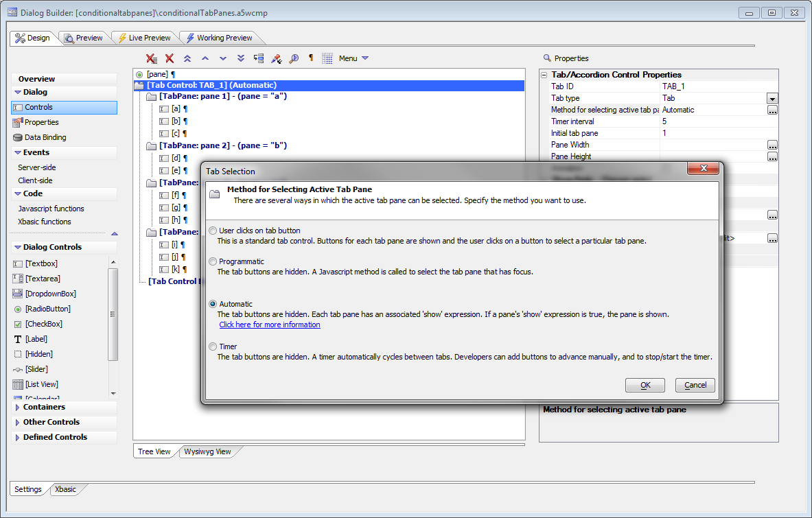Click the Dialog Controls scrollbar up arrow

pyautogui.click(x=113, y=262)
